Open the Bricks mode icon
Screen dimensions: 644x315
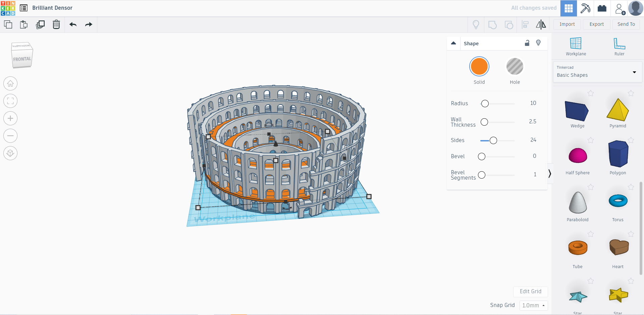602,8
